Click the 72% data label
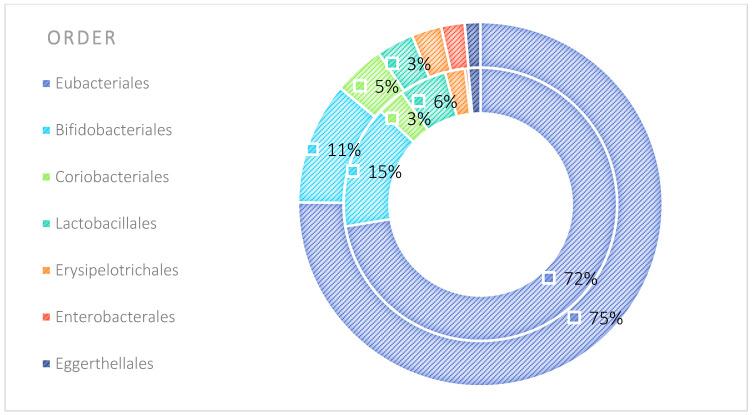753x415 pixels. point(577,279)
